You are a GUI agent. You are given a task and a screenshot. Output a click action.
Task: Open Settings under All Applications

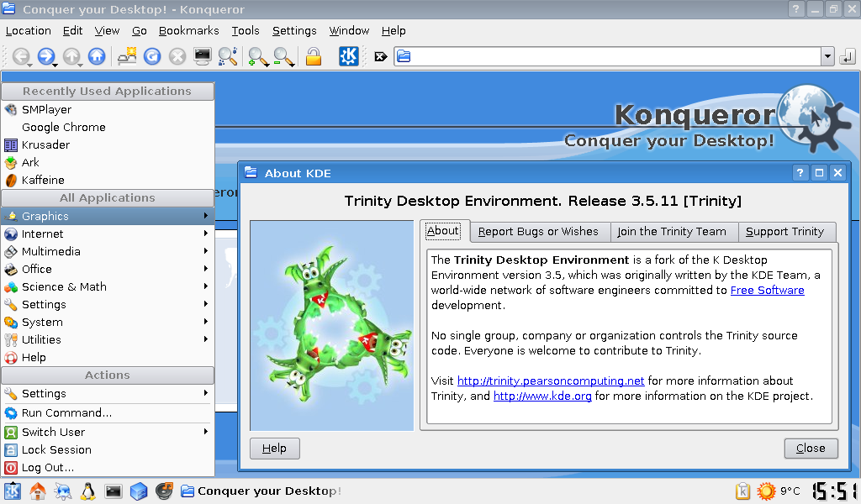[x=108, y=304]
